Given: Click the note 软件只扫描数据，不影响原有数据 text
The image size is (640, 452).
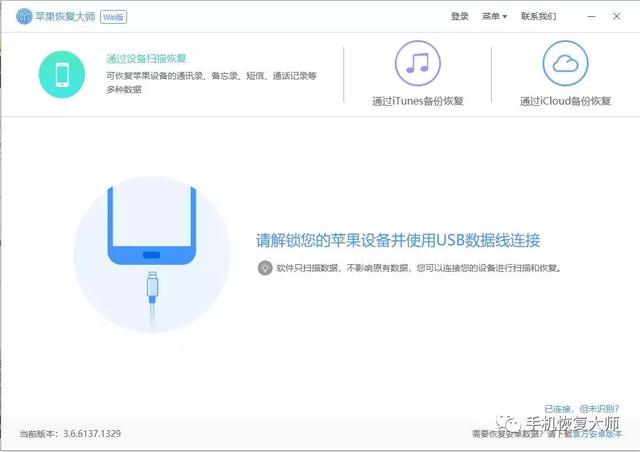Looking at the screenshot, I should coord(419,268).
